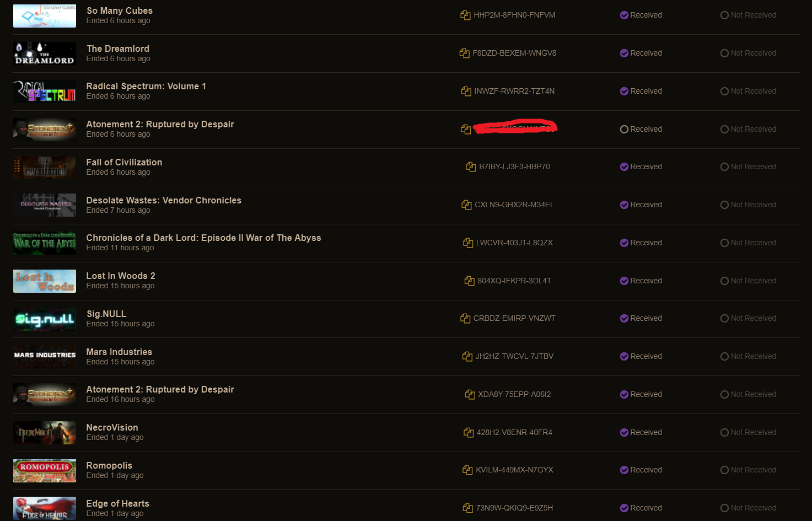
Task: Copy Sig.NULL key via clipboard icon
Action: (465, 319)
